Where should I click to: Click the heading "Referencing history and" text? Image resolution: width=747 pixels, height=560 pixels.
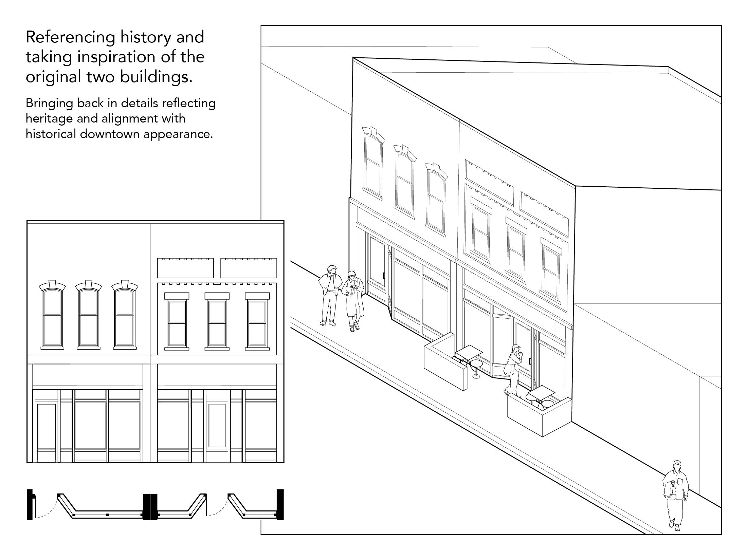115,37
